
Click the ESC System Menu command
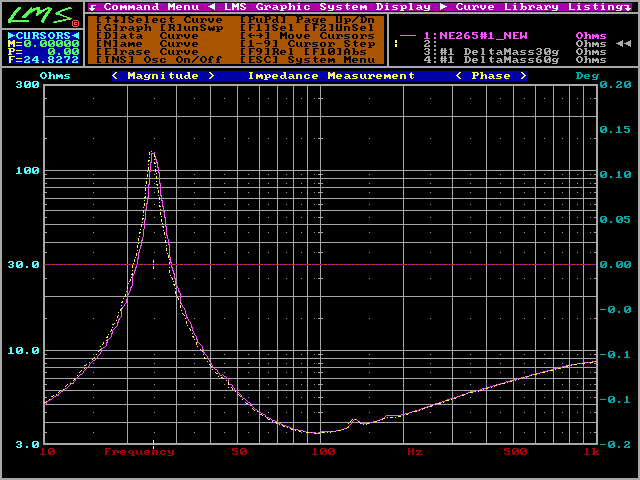[307, 60]
